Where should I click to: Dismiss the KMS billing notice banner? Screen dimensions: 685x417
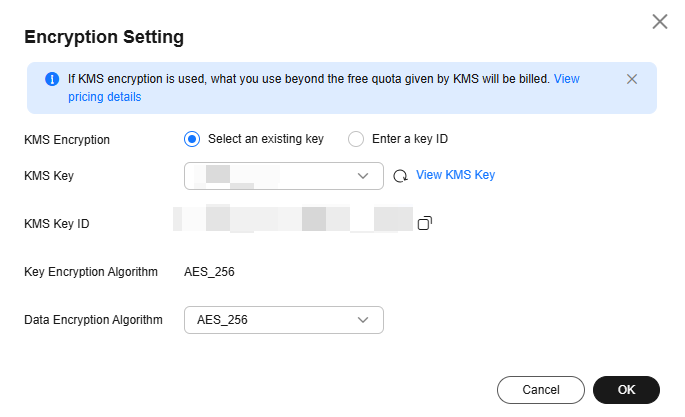(x=632, y=79)
